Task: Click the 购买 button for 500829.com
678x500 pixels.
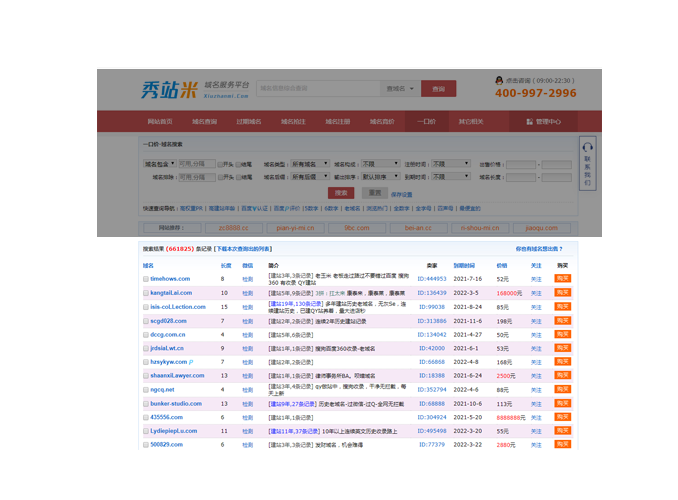Action: (x=563, y=444)
